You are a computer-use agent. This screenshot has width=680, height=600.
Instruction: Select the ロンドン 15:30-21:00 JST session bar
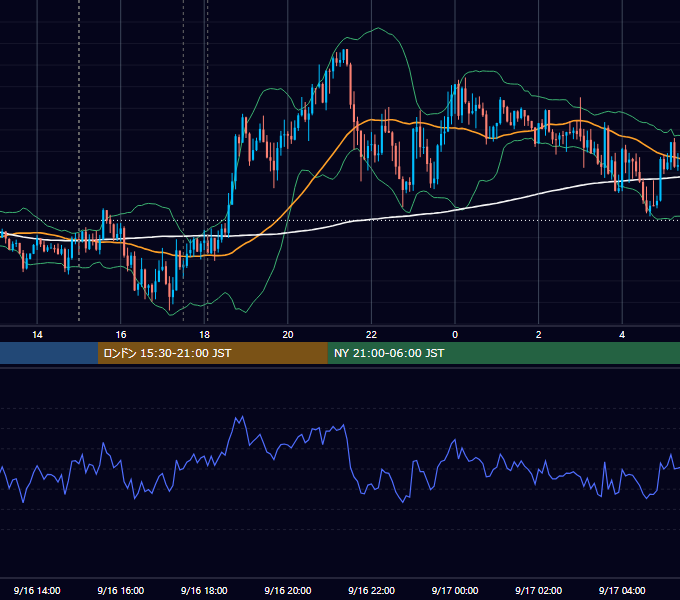point(212,353)
